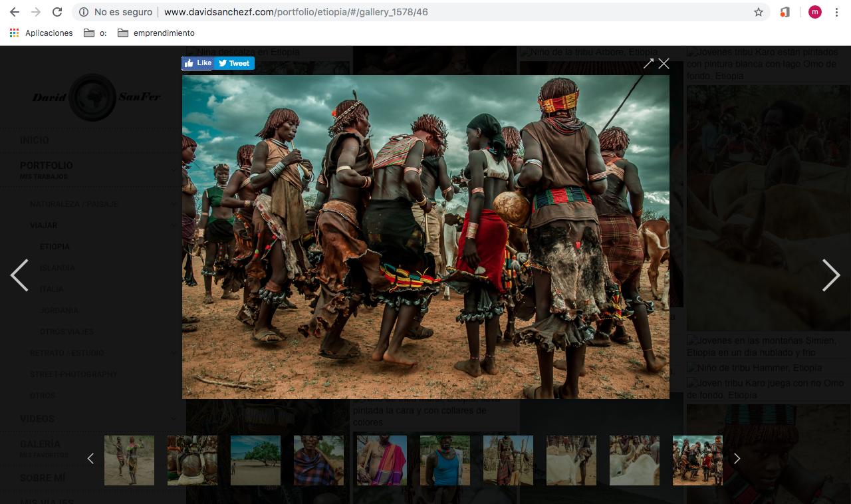Expand the PORTFOLIO chevron
Image resolution: width=851 pixels, height=504 pixels.
pyautogui.click(x=174, y=170)
